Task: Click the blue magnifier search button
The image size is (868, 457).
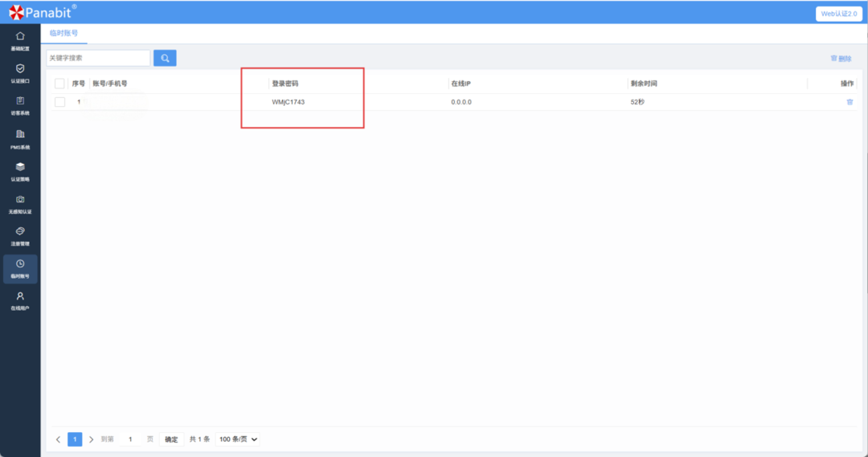Action: pyautogui.click(x=165, y=58)
